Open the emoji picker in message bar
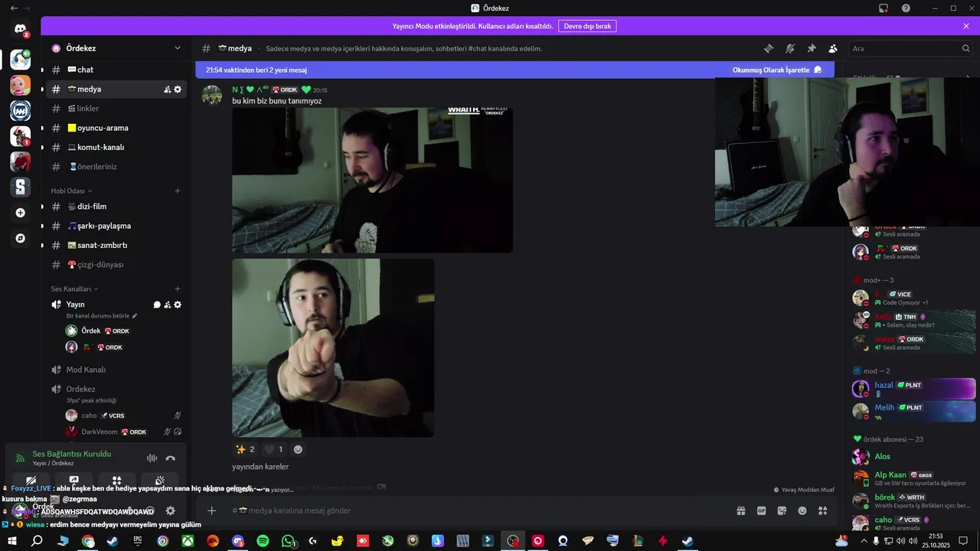Viewport: 980px width, 551px height. pyautogui.click(x=802, y=510)
